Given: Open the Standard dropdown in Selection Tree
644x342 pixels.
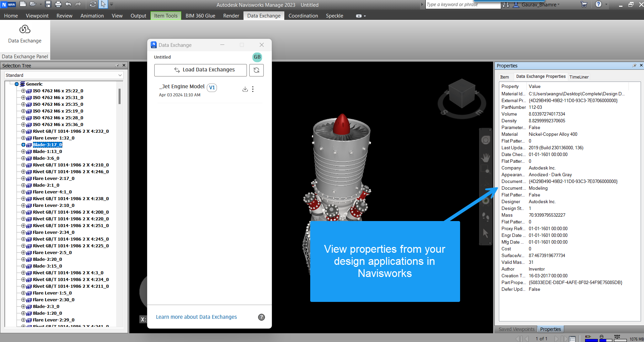Looking at the screenshot, I should pos(64,75).
